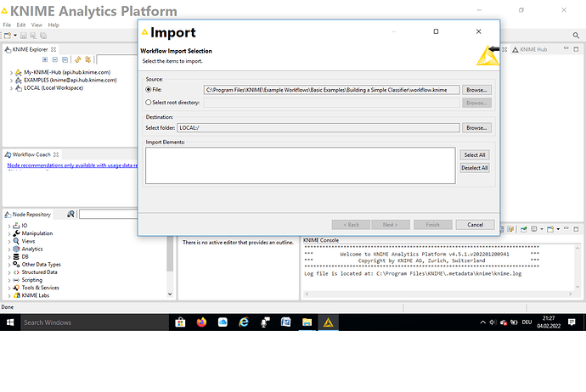Toggle the scroll lock icon in the Console toolbar
The image size is (586, 392).
510,229
